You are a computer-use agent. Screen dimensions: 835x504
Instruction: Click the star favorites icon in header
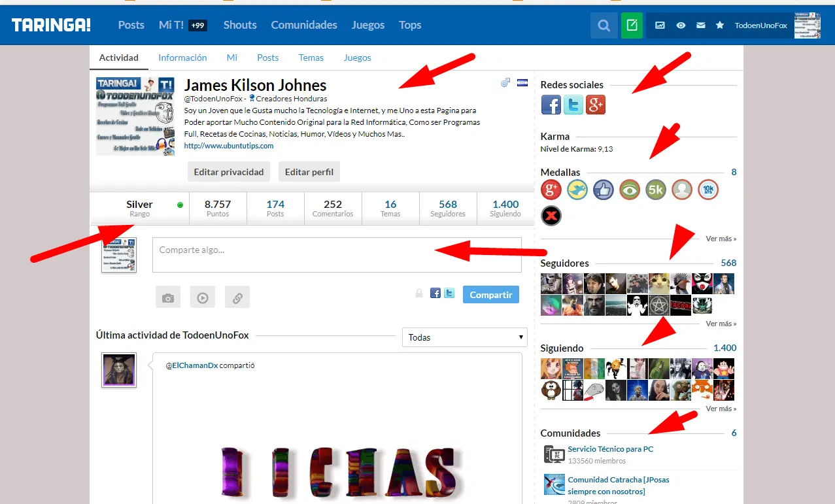tap(720, 25)
